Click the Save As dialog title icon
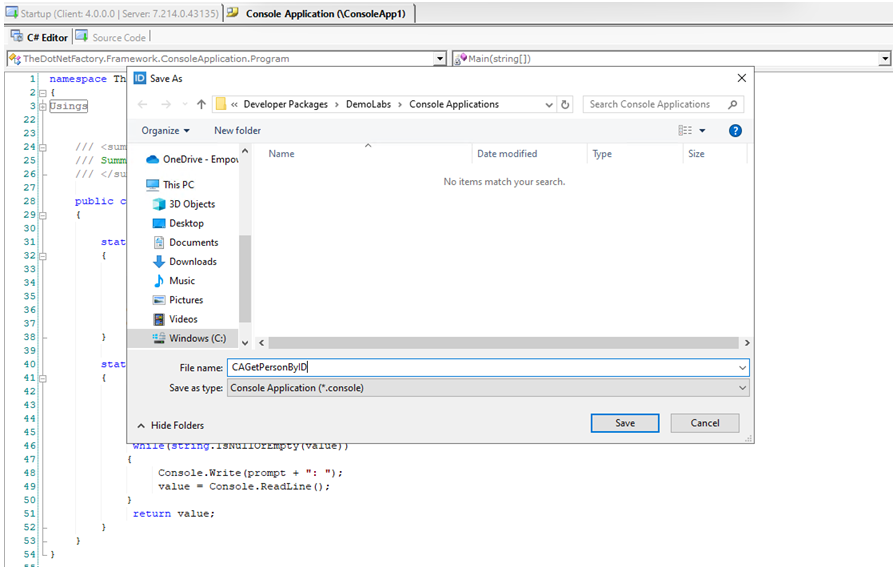The image size is (895, 577). [x=140, y=78]
